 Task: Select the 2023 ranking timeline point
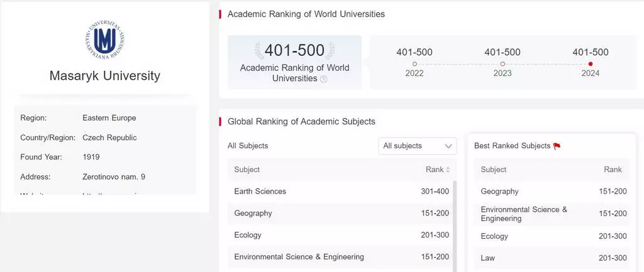pos(502,64)
